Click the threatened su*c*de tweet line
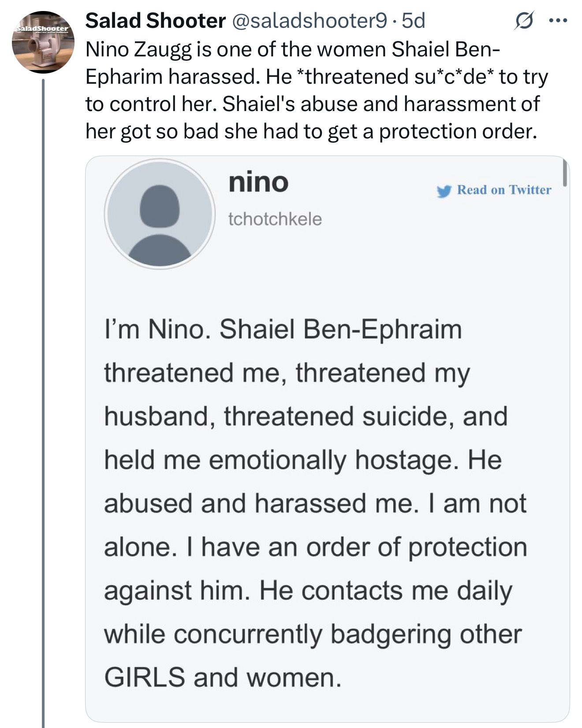The image size is (582, 728). (x=317, y=77)
